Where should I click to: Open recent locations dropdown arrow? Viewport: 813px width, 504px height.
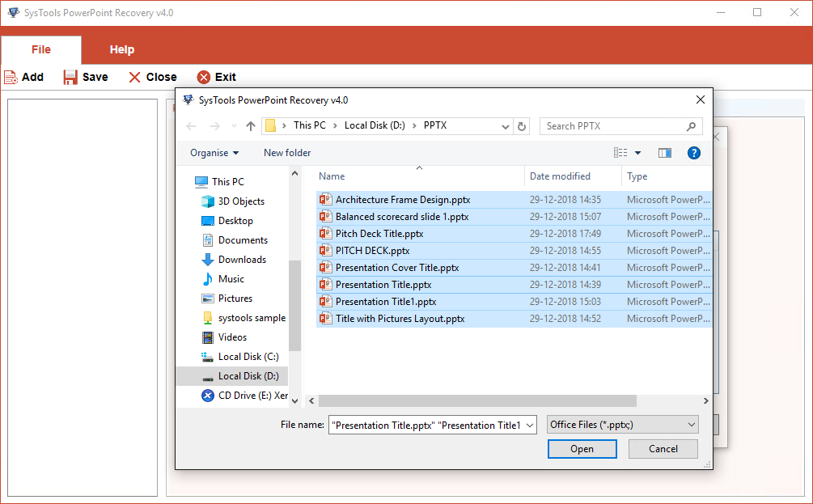[234, 126]
